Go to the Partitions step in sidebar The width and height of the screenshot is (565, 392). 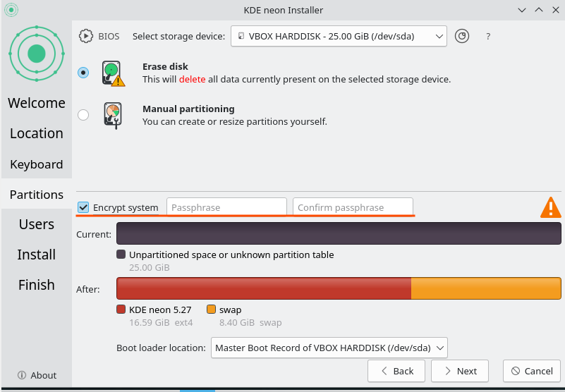(37, 195)
